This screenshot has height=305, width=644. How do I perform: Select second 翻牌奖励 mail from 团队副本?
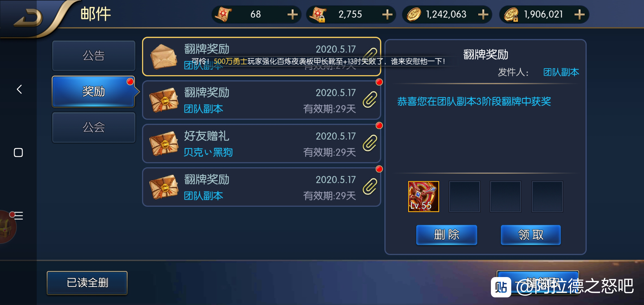click(x=262, y=100)
